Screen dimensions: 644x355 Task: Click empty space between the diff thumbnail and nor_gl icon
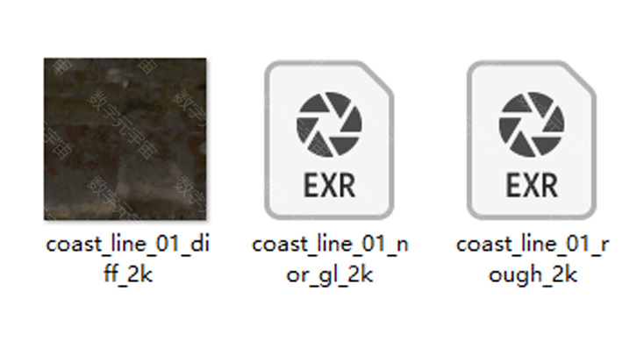pos(235,139)
